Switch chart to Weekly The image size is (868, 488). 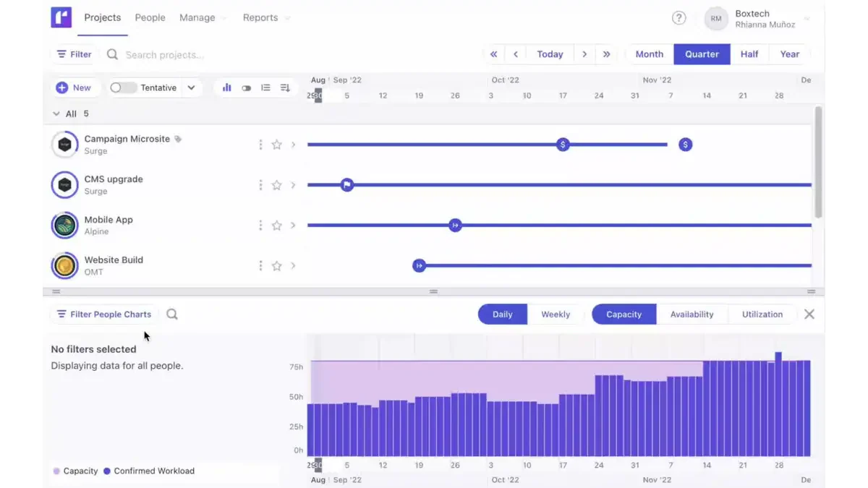tap(556, 314)
